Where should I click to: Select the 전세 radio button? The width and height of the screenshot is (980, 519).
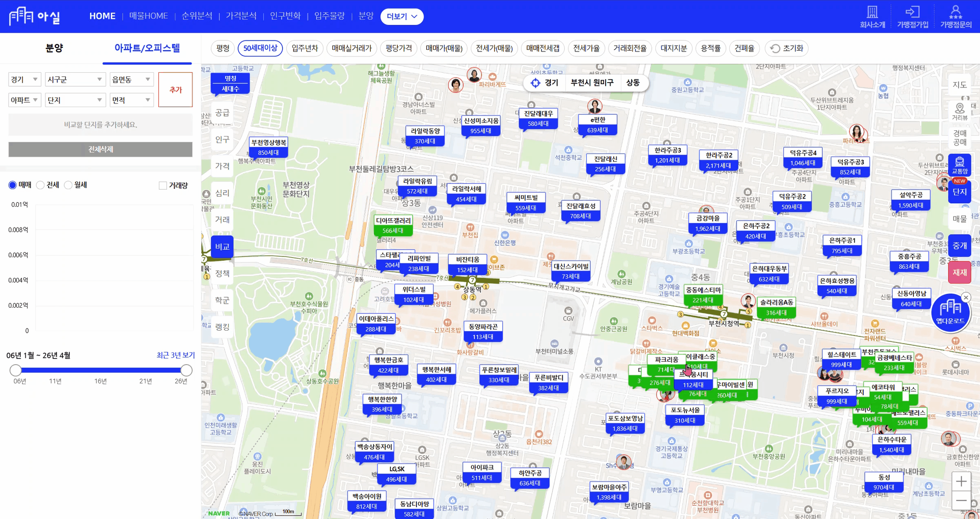[x=40, y=185]
